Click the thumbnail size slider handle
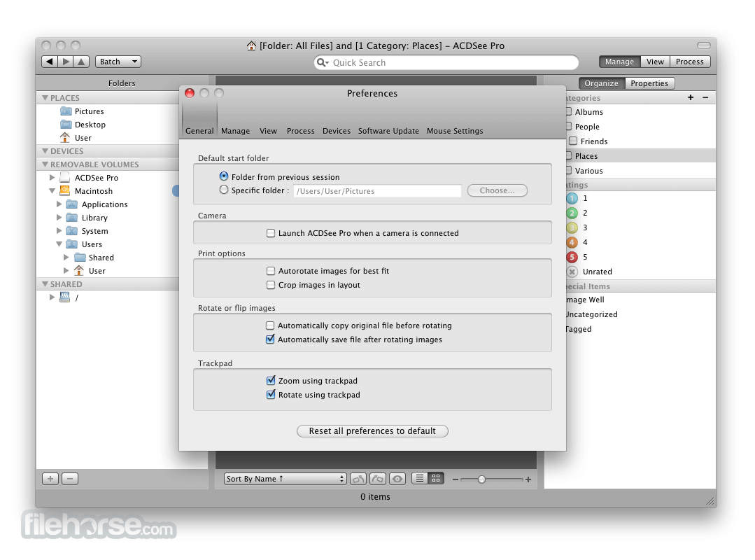Image resolution: width=755 pixels, height=560 pixels. click(481, 479)
